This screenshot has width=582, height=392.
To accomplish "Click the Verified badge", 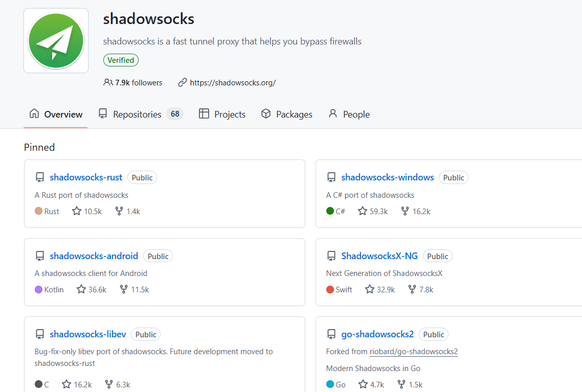I will pyautogui.click(x=121, y=60).
